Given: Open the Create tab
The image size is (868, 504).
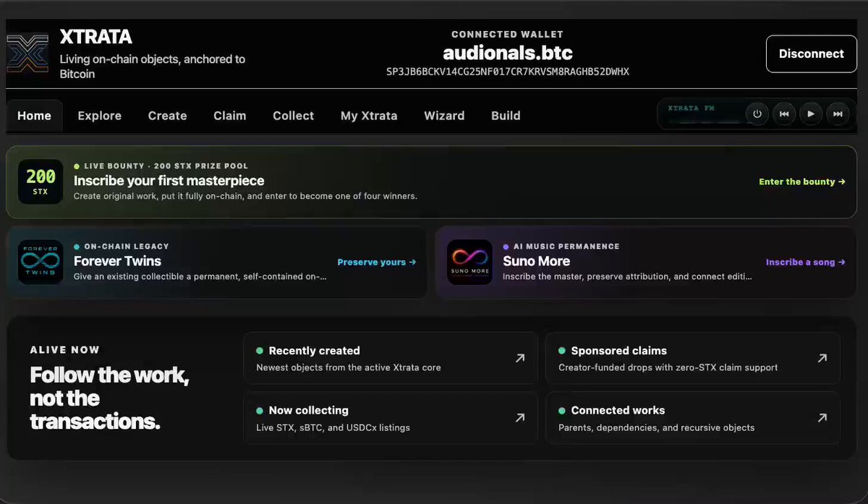Looking at the screenshot, I should 168,116.
